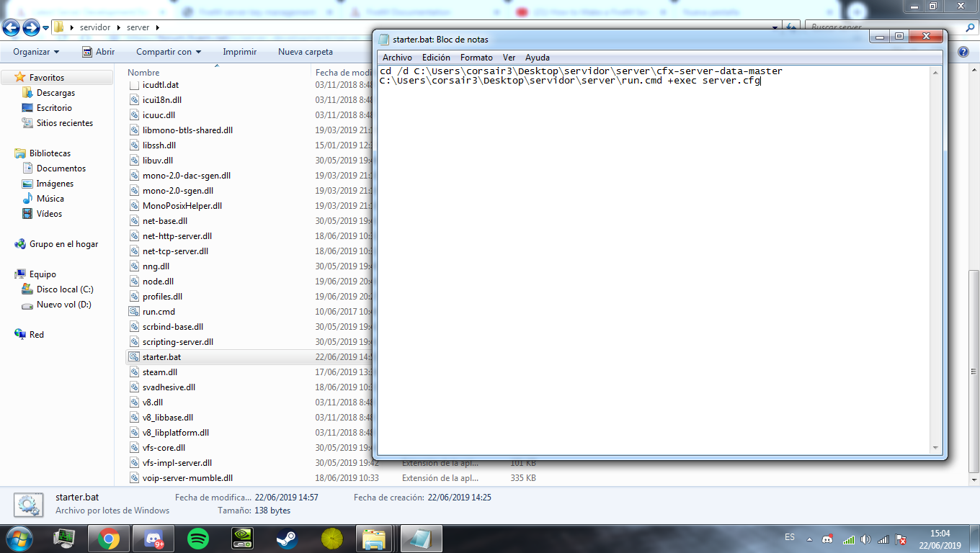The image size is (980, 553).
Task: Click the back navigation arrow in Explorer
Action: click(11, 27)
